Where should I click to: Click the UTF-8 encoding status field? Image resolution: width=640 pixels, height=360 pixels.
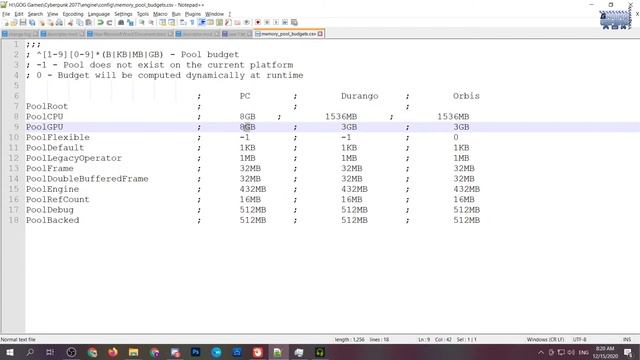coord(579,340)
